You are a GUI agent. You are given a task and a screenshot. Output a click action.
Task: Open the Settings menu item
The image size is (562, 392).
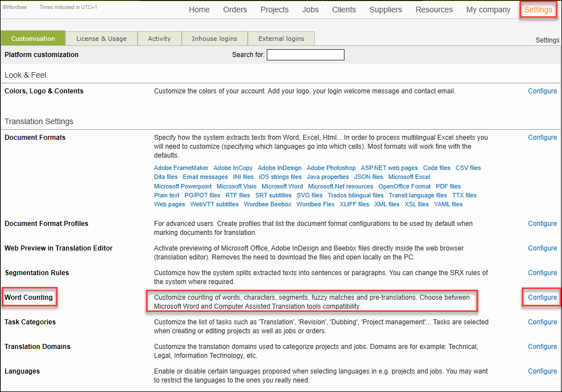tap(538, 10)
